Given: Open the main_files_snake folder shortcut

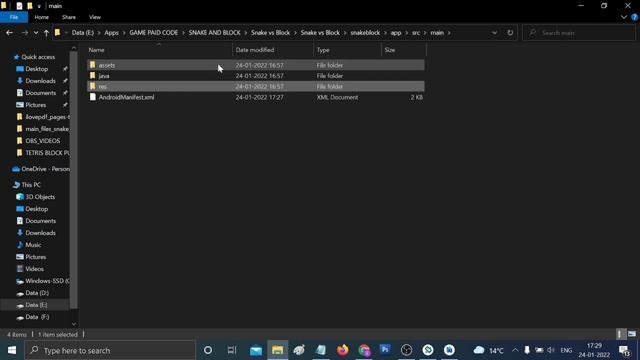Looking at the screenshot, I should (x=47, y=129).
